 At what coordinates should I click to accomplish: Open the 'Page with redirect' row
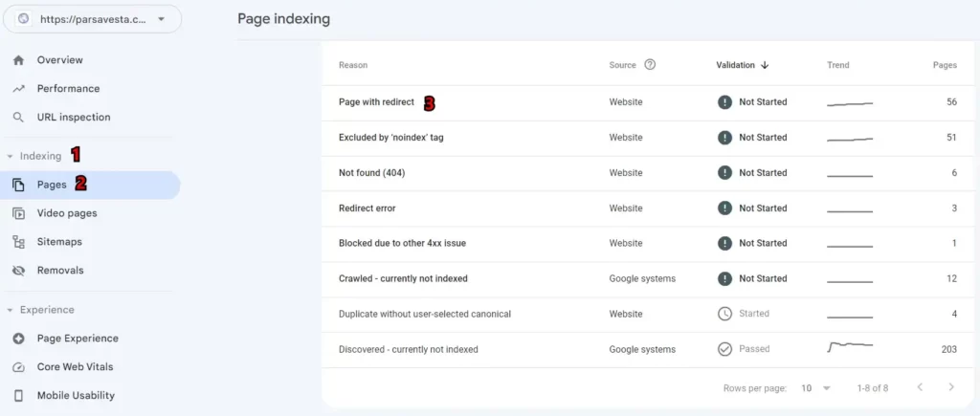(648, 102)
